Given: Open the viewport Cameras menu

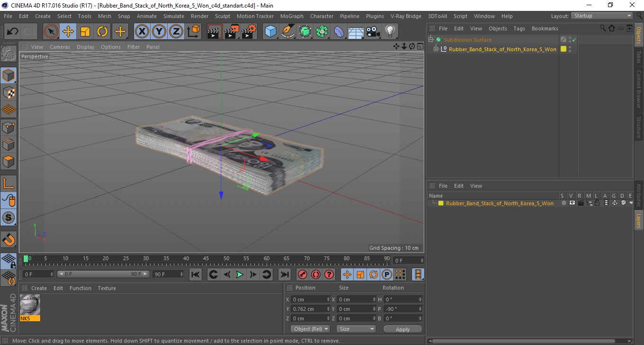Looking at the screenshot, I should pyautogui.click(x=60, y=47).
